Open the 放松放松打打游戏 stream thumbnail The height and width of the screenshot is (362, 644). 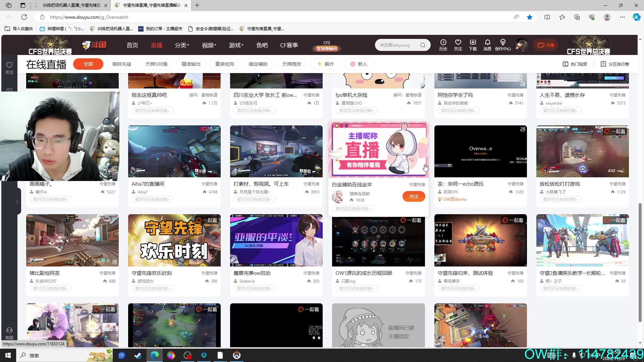tap(582, 151)
